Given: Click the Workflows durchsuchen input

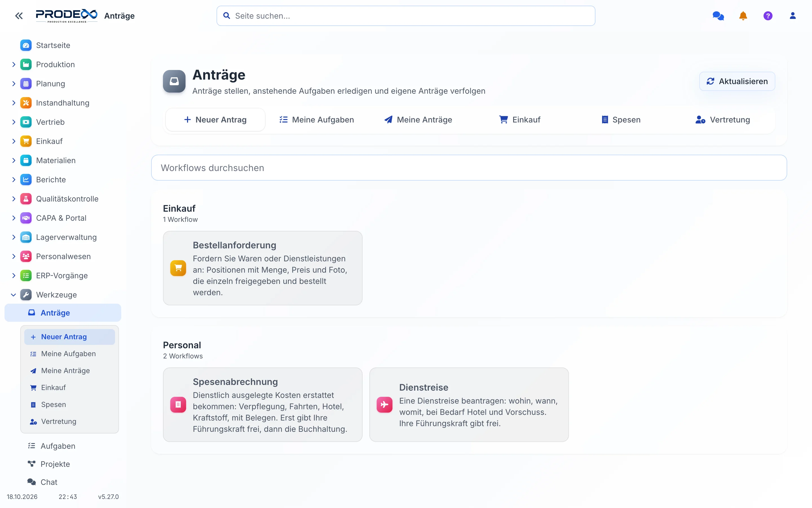Looking at the screenshot, I should coord(469,168).
